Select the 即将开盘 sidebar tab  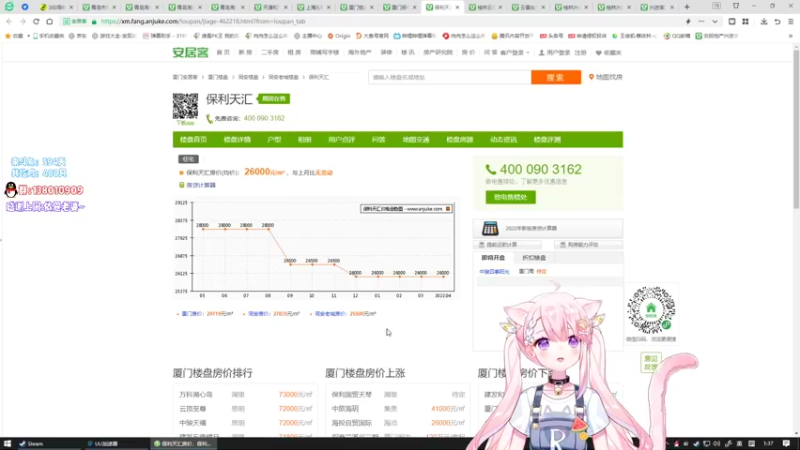point(493,258)
